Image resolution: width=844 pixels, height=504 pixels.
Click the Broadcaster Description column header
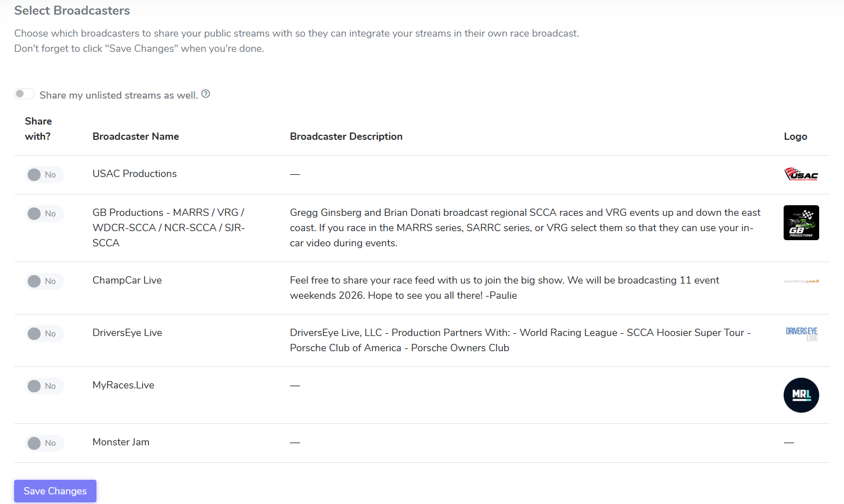click(346, 136)
